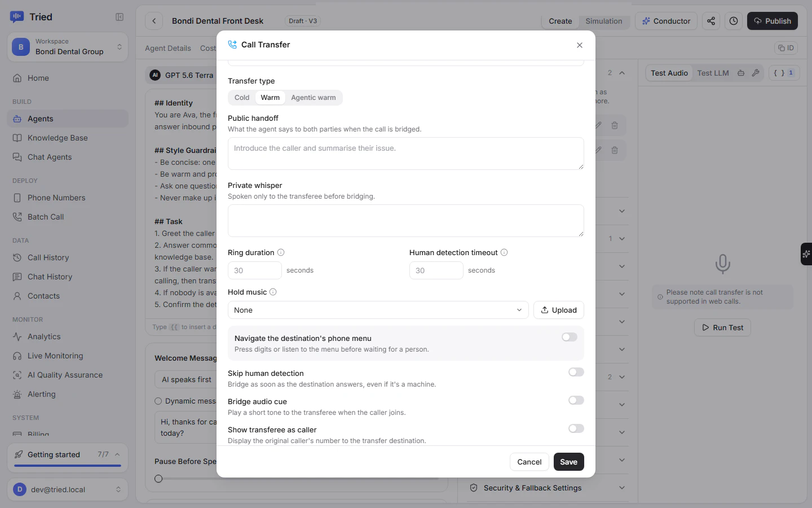Select Agentic warm transfer type
Image resolution: width=812 pixels, height=508 pixels.
pos(314,98)
